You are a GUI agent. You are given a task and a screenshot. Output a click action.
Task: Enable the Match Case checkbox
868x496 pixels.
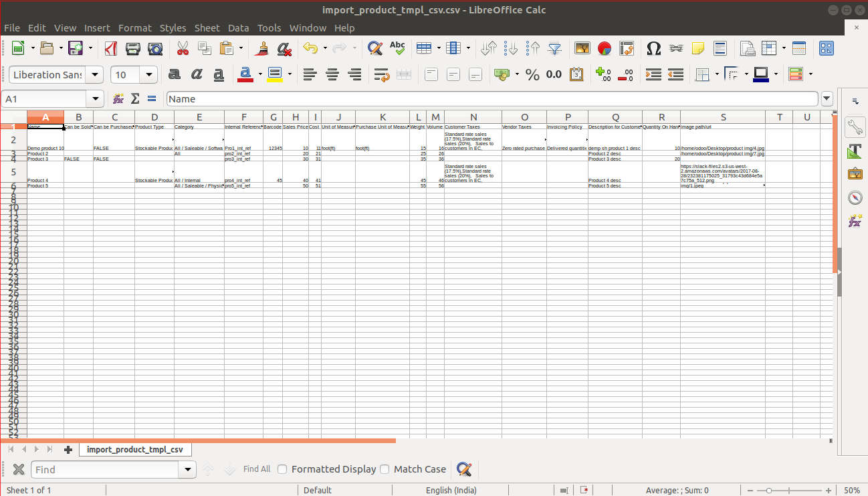(x=385, y=469)
